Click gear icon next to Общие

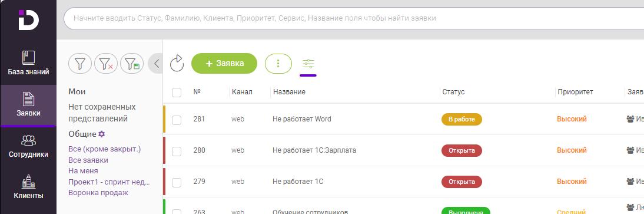click(x=101, y=134)
